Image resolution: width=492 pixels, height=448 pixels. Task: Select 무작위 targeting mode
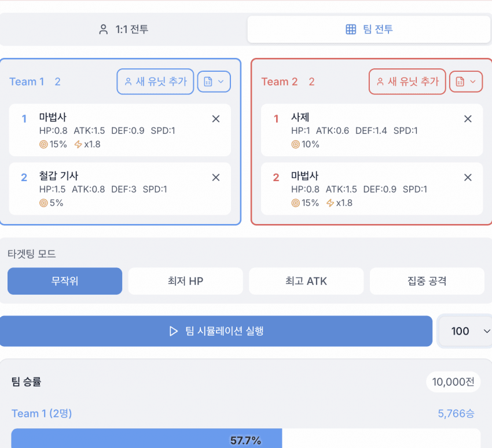(65, 281)
